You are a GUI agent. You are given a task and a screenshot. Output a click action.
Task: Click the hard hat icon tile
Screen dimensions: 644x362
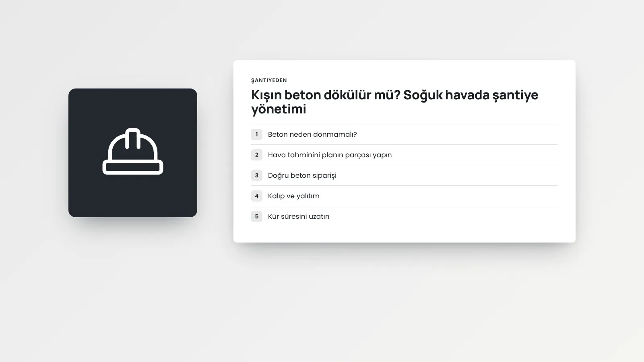point(133,153)
